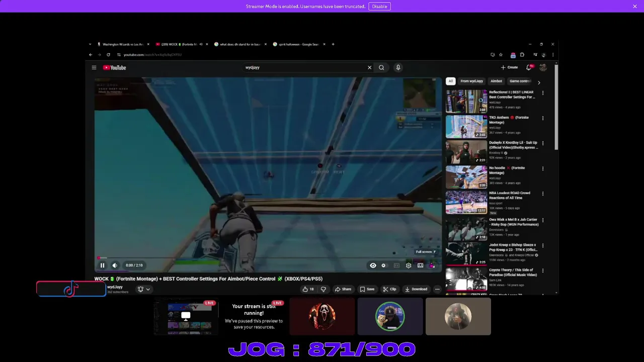Open options menu for Coyote Theory video

point(542,271)
